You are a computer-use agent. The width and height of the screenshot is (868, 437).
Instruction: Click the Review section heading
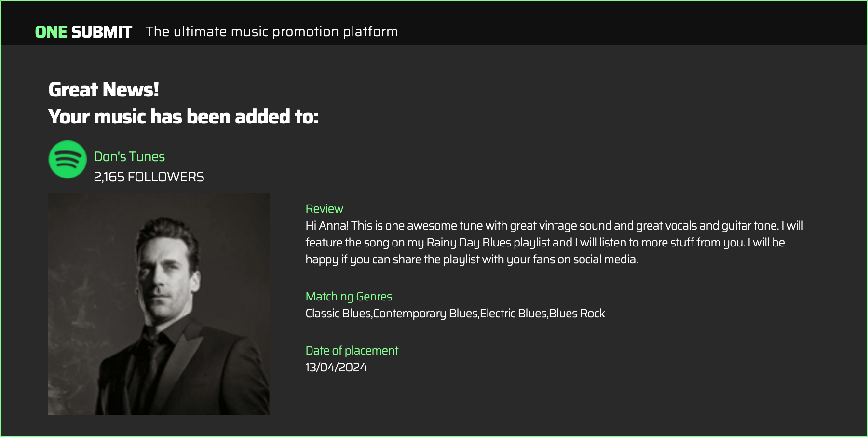tap(325, 209)
